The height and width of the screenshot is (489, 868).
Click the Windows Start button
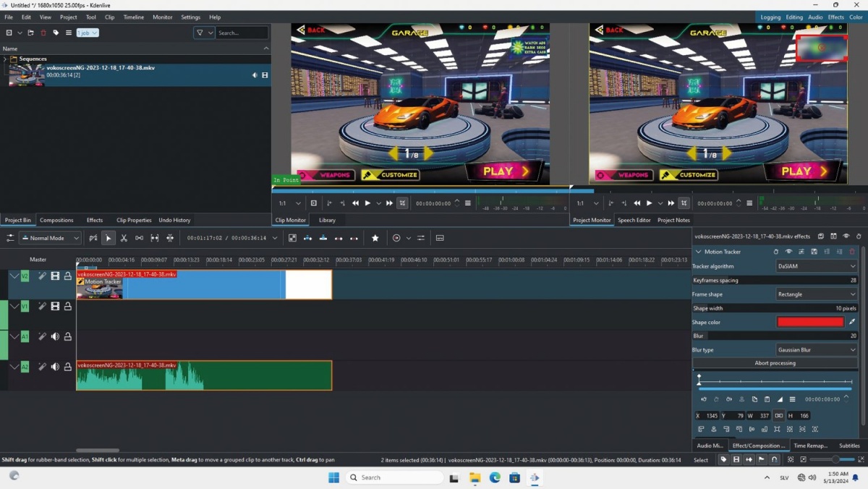tap(333, 477)
